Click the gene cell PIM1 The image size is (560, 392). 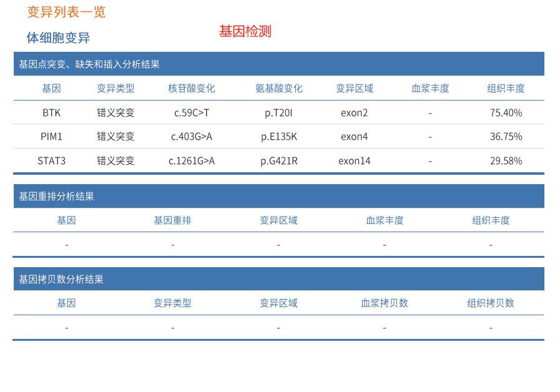point(51,137)
